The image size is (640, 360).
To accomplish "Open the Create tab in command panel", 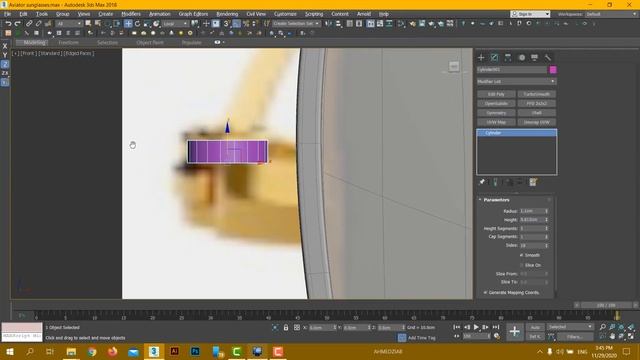I will click(x=481, y=58).
